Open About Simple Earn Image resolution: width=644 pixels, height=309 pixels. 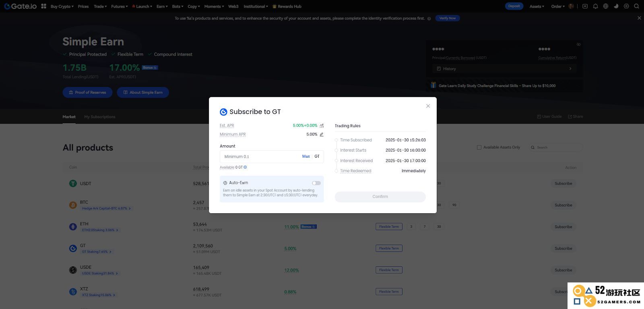(143, 92)
